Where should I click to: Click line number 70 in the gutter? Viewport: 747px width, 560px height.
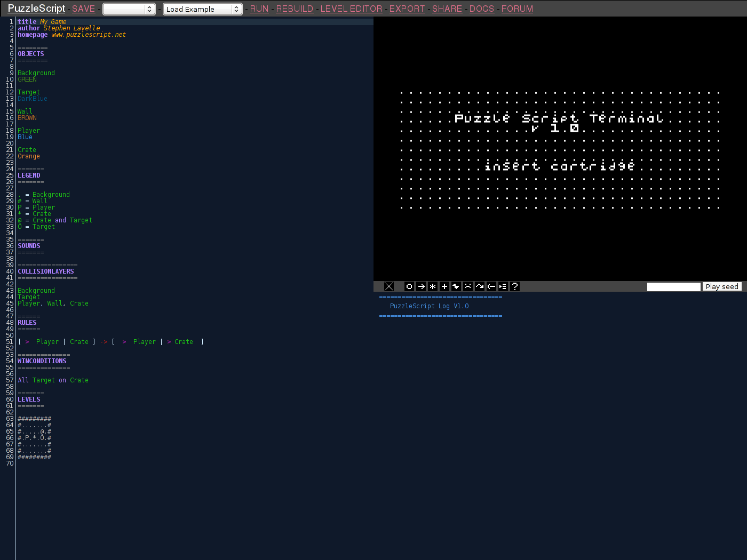point(10,463)
